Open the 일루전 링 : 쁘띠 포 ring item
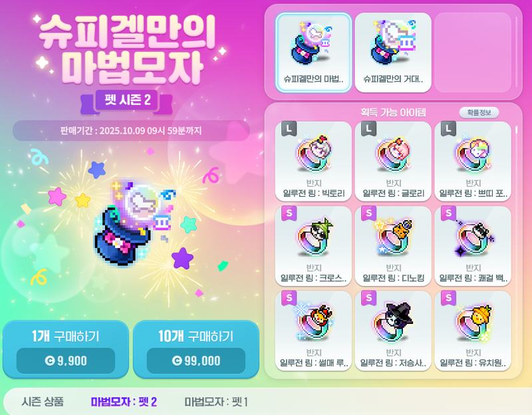The width and height of the screenshot is (532, 415). (473, 162)
